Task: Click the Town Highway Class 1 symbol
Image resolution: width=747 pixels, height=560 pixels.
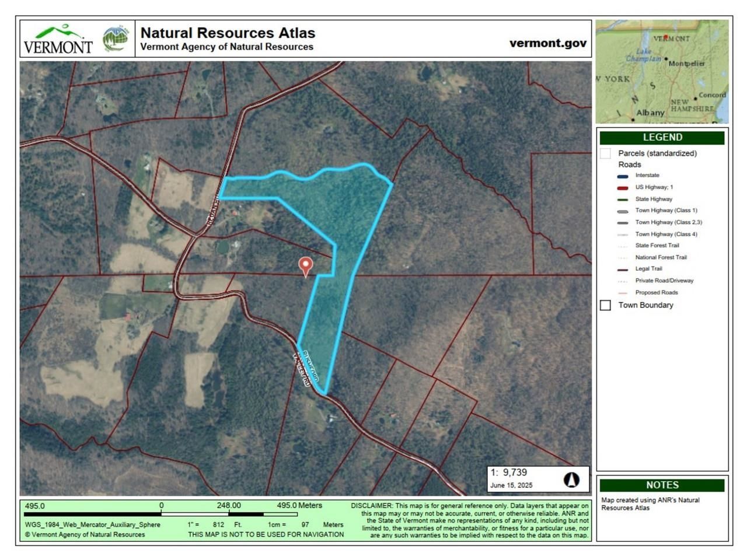Action: [623, 211]
